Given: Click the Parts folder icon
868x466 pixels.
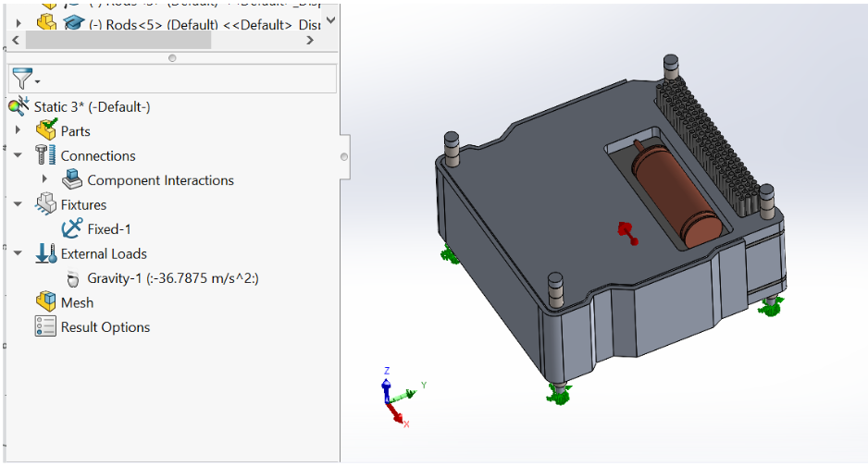Looking at the screenshot, I should click(46, 129).
